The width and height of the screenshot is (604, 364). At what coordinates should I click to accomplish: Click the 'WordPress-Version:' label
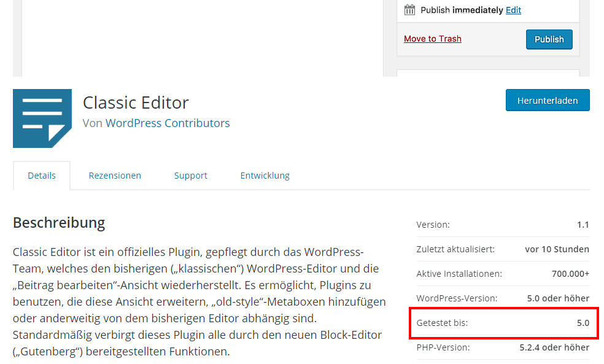pyautogui.click(x=457, y=298)
